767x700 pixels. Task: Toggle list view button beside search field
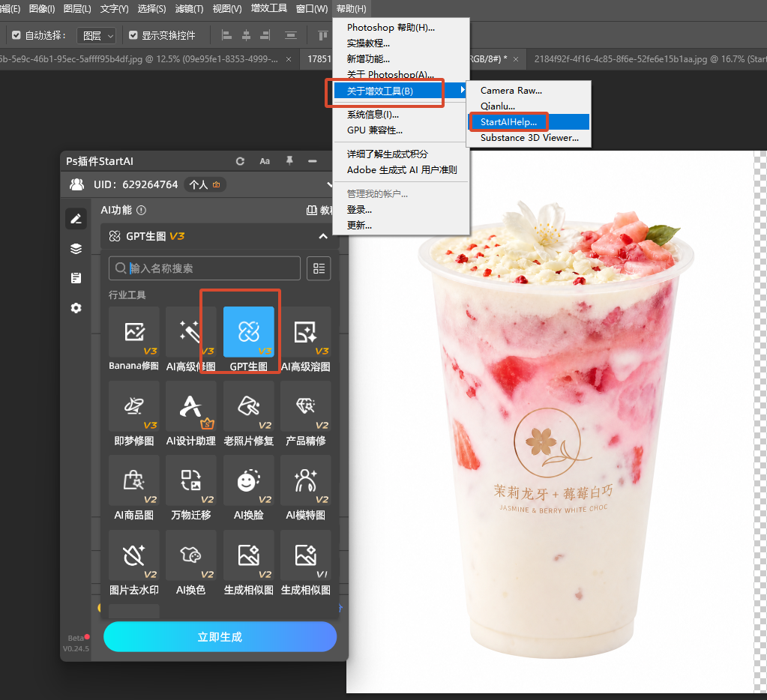tap(319, 268)
